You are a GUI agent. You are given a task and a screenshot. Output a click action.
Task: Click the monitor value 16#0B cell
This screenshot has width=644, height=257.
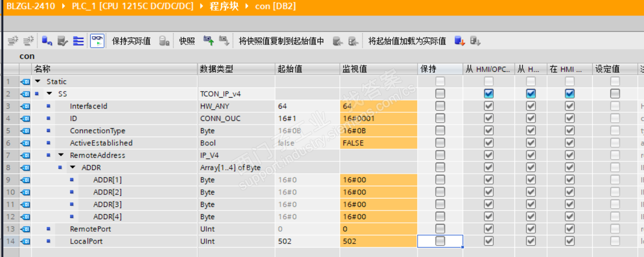379,131
